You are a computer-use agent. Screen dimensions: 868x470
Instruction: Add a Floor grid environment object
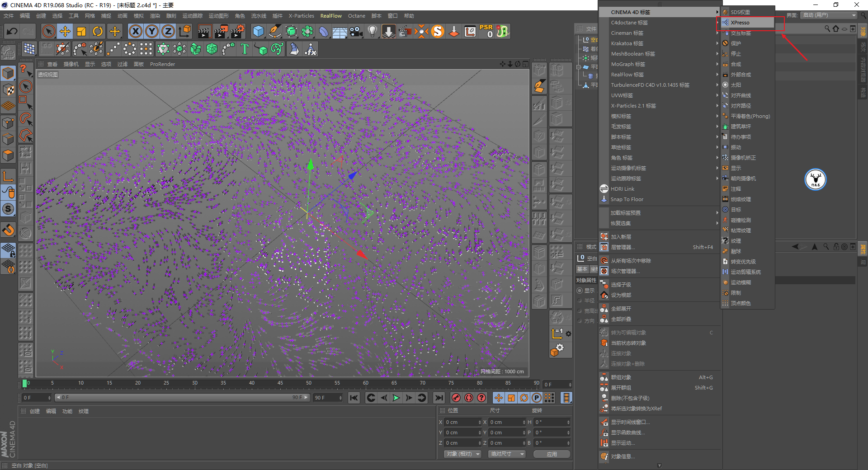340,31
